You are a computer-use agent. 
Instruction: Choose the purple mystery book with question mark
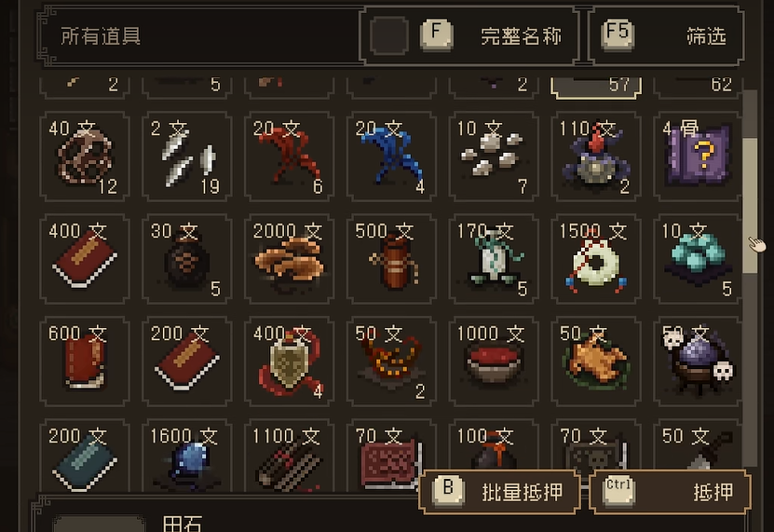(698, 157)
